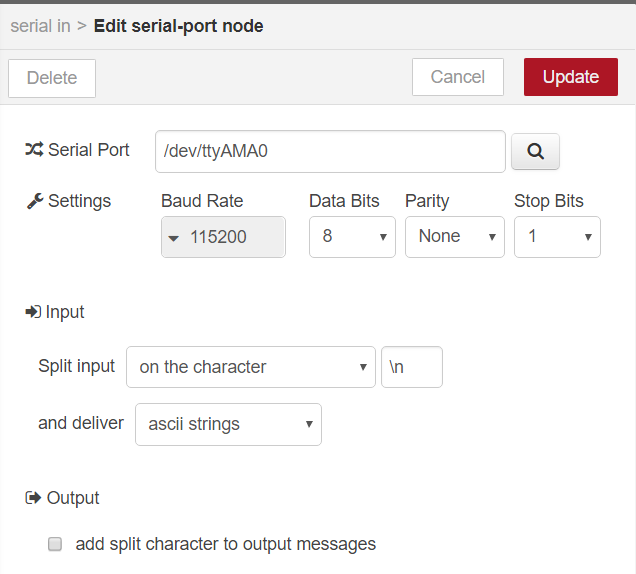Click the 115200 baud rate field
636x574 pixels.
point(223,237)
